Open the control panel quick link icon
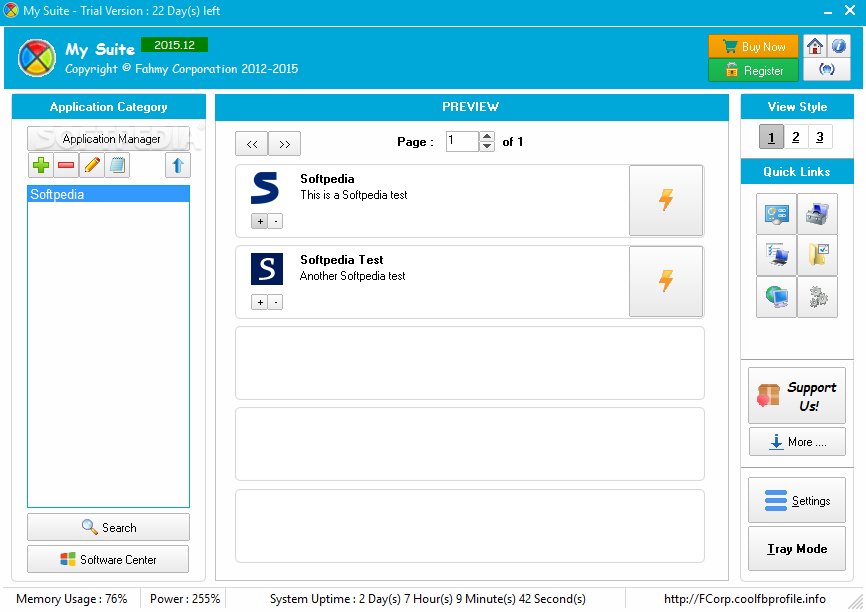The image size is (866, 612). (777, 214)
